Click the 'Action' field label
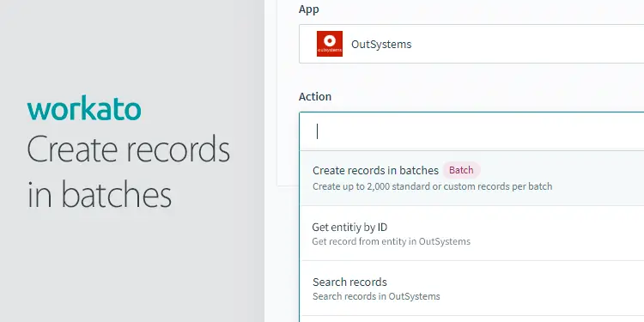Viewport: 644px width, 322px height. (x=315, y=96)
